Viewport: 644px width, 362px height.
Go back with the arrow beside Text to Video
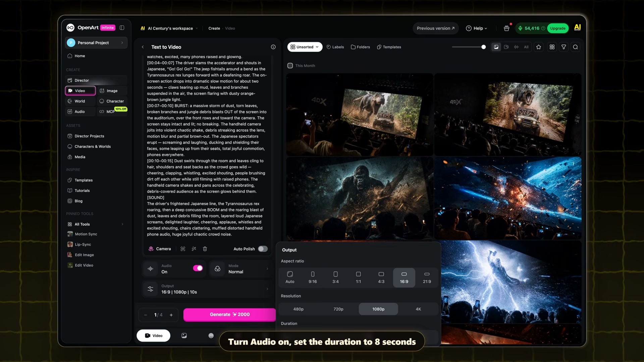[x=143, y=47]
